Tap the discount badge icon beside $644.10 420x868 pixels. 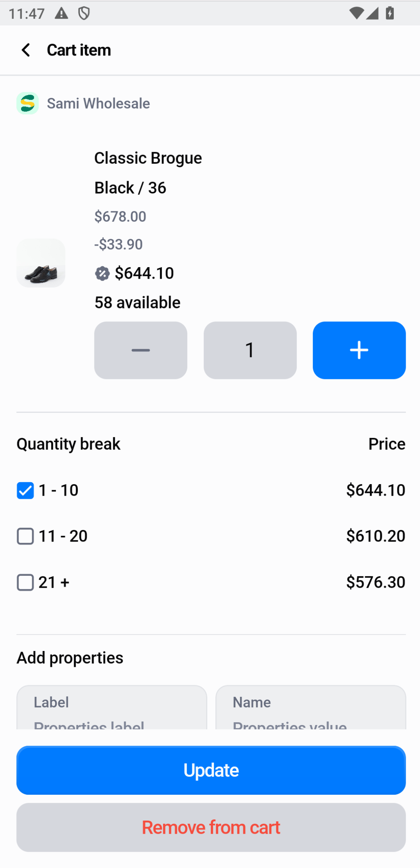point(102,274)
